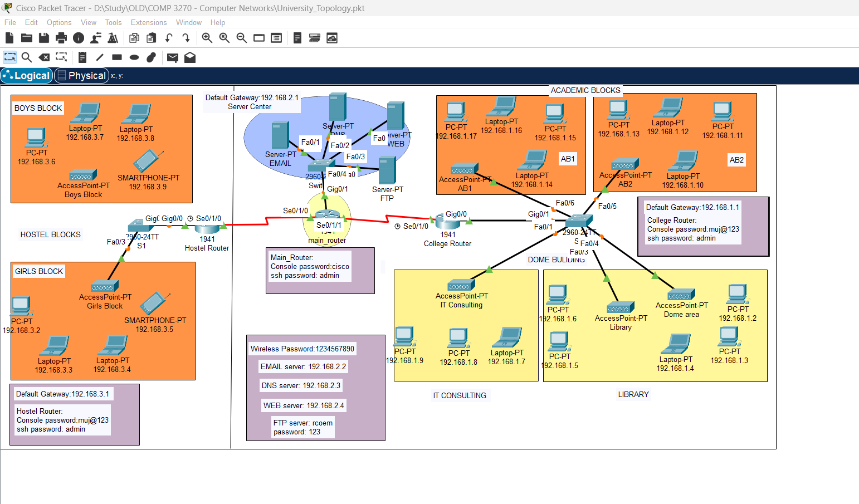
Task: Choose the Inspect magnifier tool
Action: click(x=26, y=57)
